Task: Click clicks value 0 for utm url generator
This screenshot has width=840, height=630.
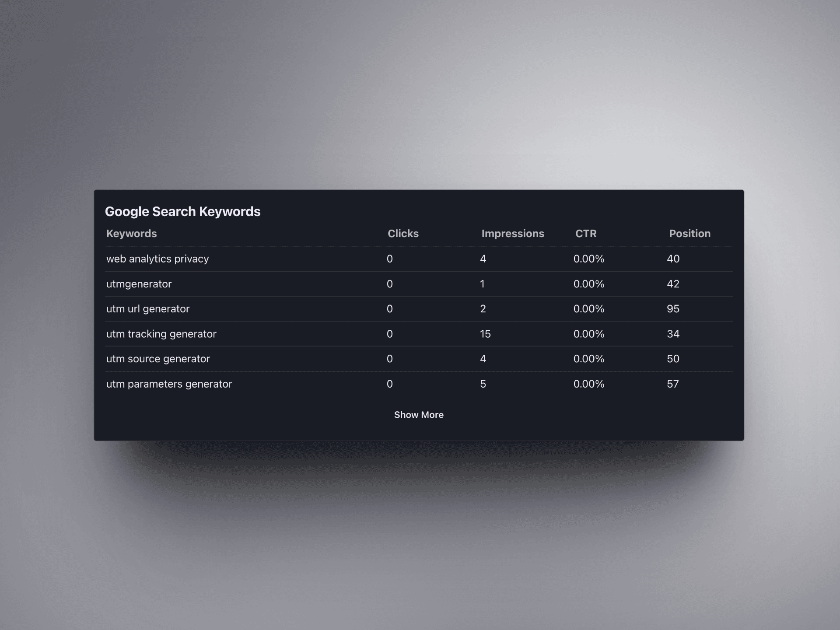Action: [x=390, y=309]
